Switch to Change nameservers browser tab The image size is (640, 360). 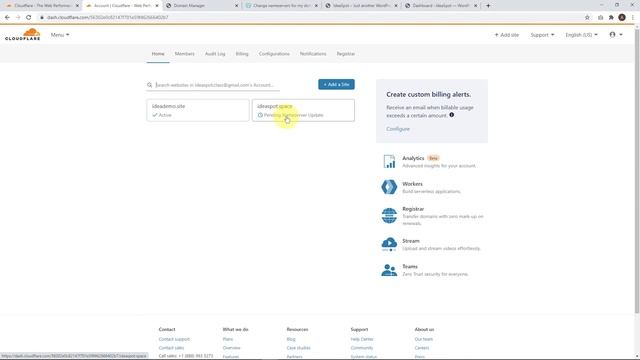pos(282,6)
